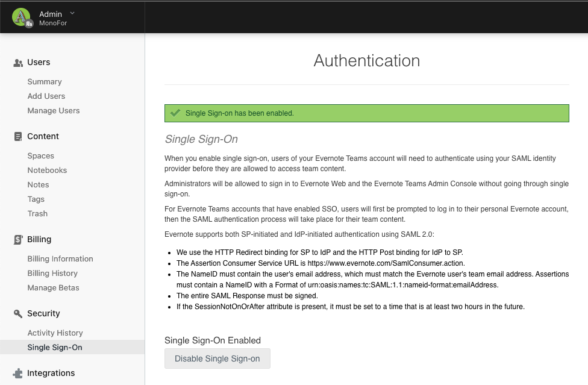Select the Single Sign-On sidebar item

(55, 348)
